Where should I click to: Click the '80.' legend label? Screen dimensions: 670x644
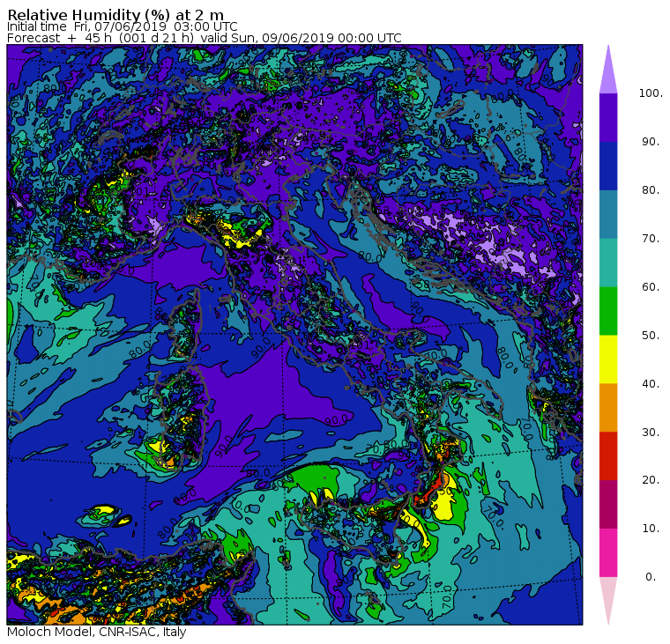click(x=651, y=190)
